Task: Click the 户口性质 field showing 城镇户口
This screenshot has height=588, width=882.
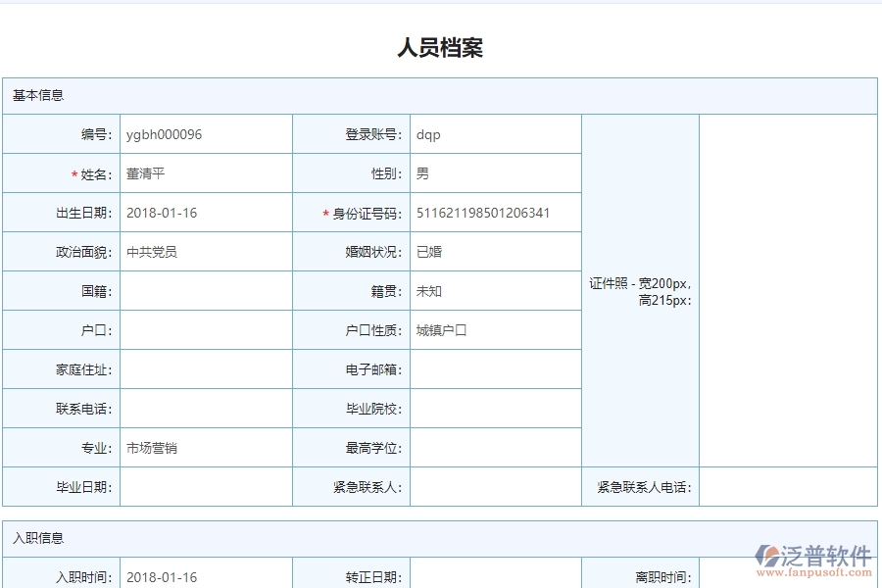Action: coord(493,330)
